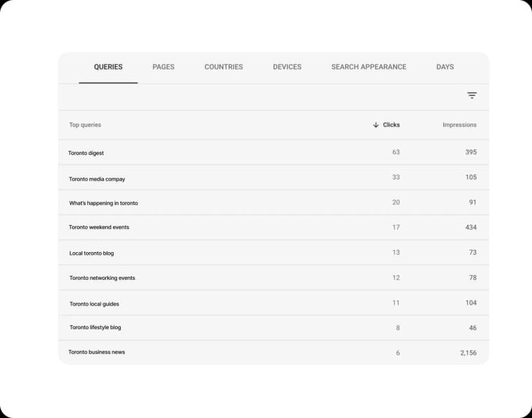
Task: Select the QUERIES tab
Action: tap(108, 67)
